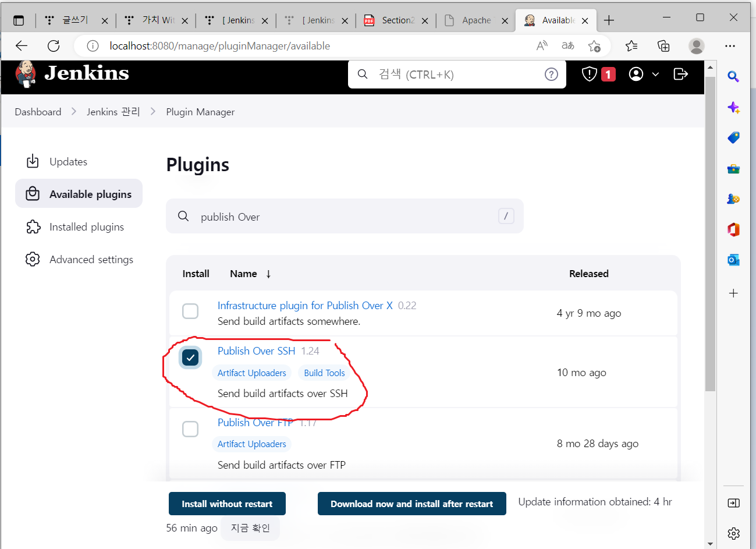Open the Games icon in the Edge sidebar
The width and height of the screenshot is (756, 549).
coord(733,199)
